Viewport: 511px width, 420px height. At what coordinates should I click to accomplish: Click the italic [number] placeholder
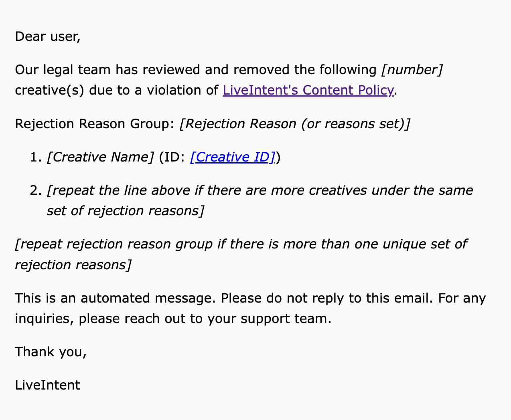coord(412,70)
